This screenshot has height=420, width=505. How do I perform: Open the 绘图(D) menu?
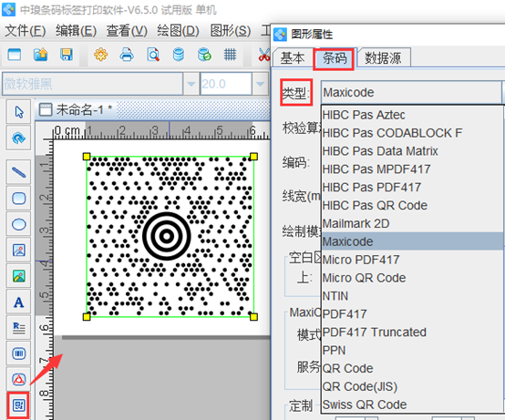click(178, 31)
